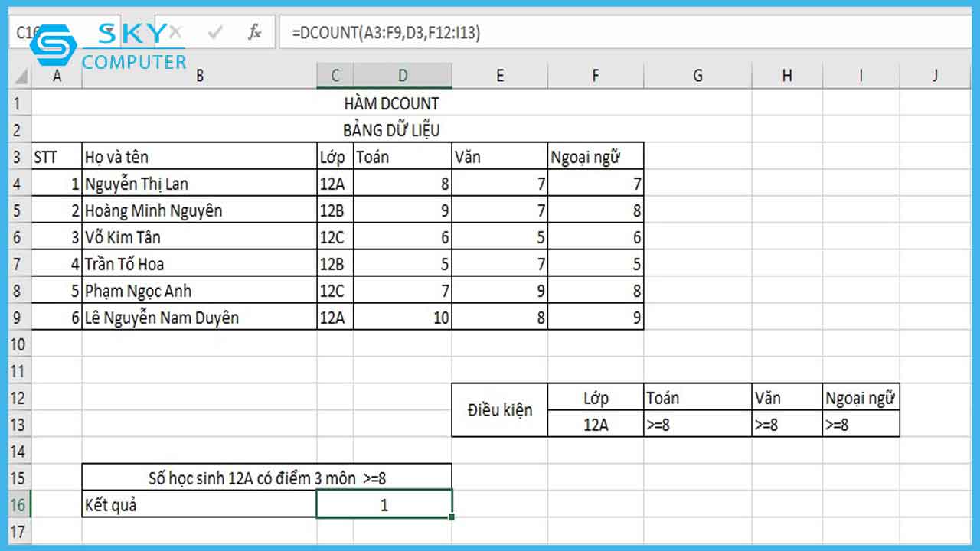Click the "Văn" header cell in row 3
This screenshot has width=980, height=551.
(500, 156)
